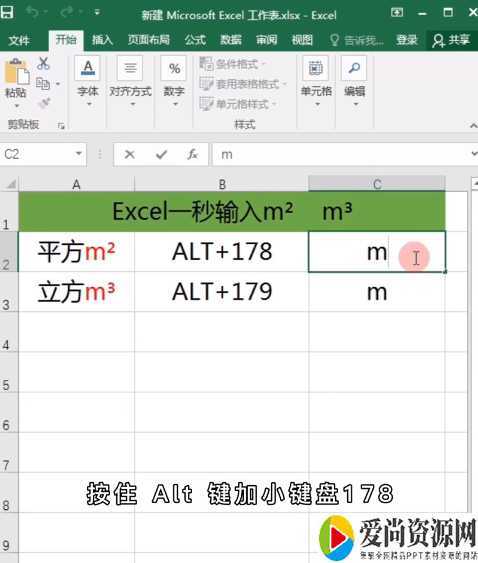Click the Insert Function fx icon
This screenshot has width=478, height=563.
(x=193, y=155)
